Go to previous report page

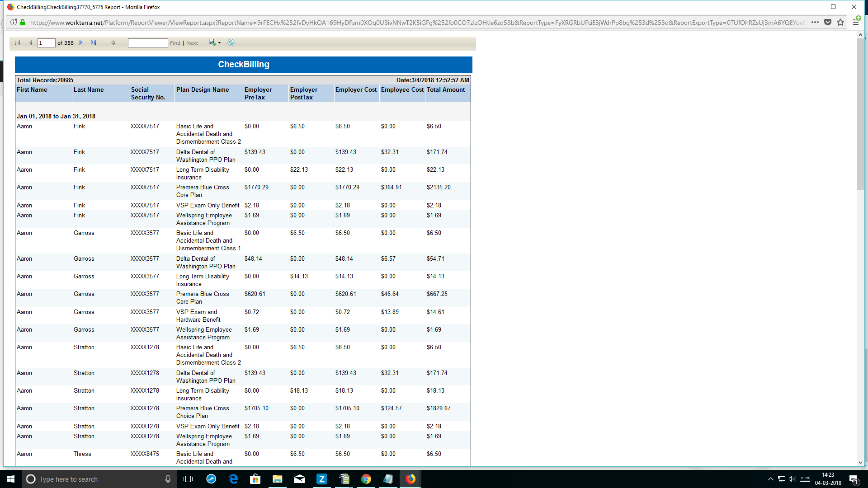tap(30, 42)
